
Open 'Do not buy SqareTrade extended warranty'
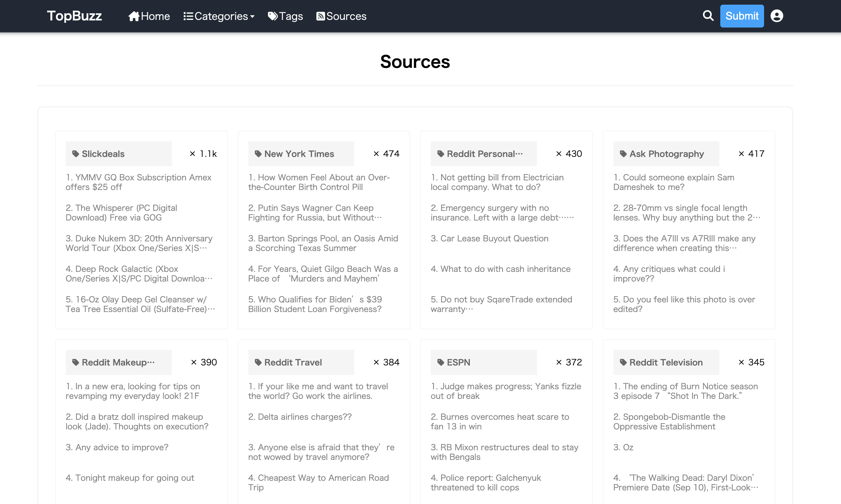pyautogui.click(x=501, y=304)
